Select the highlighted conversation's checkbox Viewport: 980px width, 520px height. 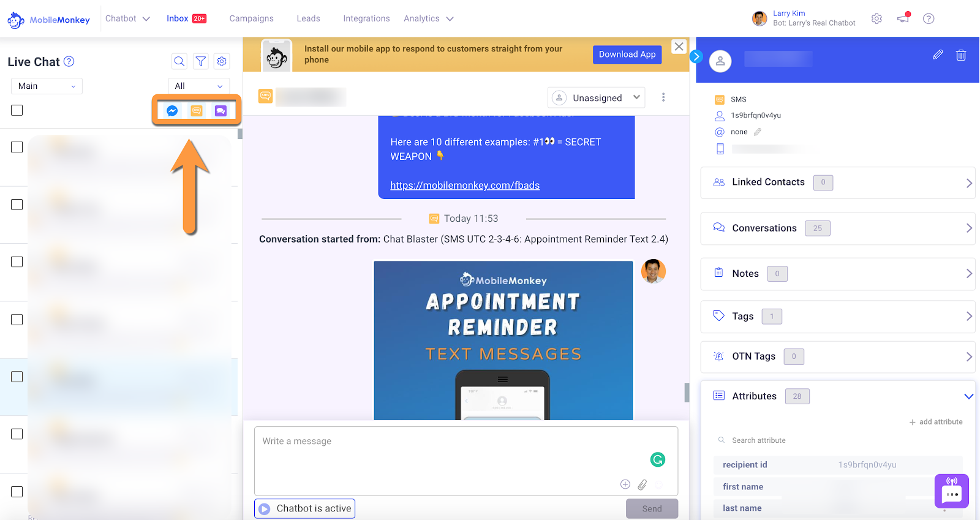17,377
